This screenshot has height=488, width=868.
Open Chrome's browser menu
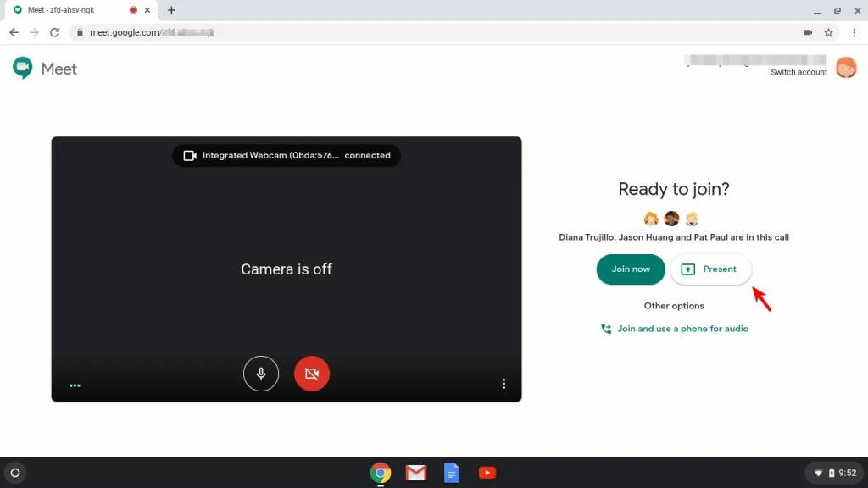[854, 32]
